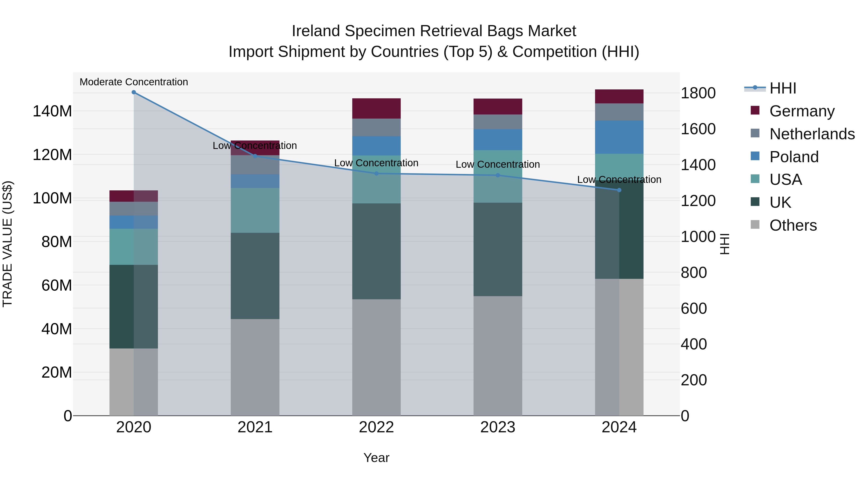Click the 1000 HHI axis tick
Image resolution: width=868 pixels, height=488 pixels.
click(x=698, y=237)
